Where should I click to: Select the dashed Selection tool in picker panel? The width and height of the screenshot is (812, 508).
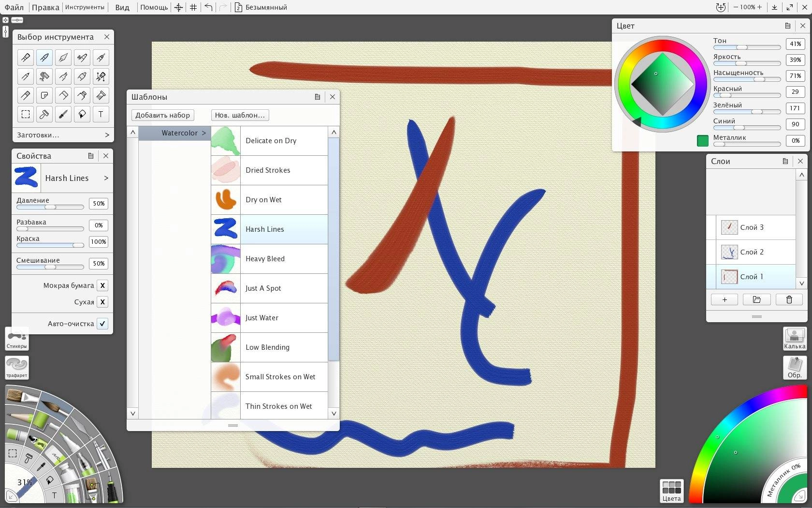click(x=26, y=114)
